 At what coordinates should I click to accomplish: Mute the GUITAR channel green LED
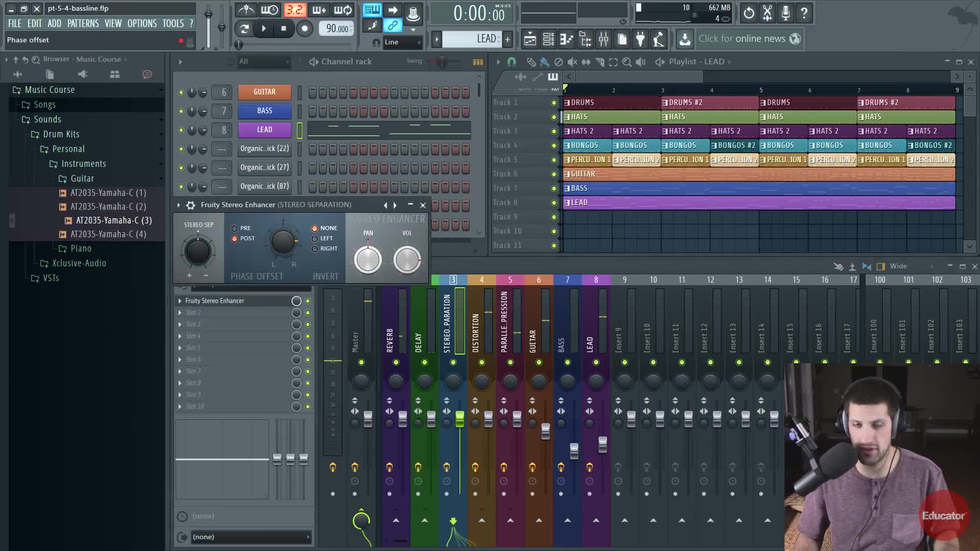pyautogui.click(x=181, y=92)
